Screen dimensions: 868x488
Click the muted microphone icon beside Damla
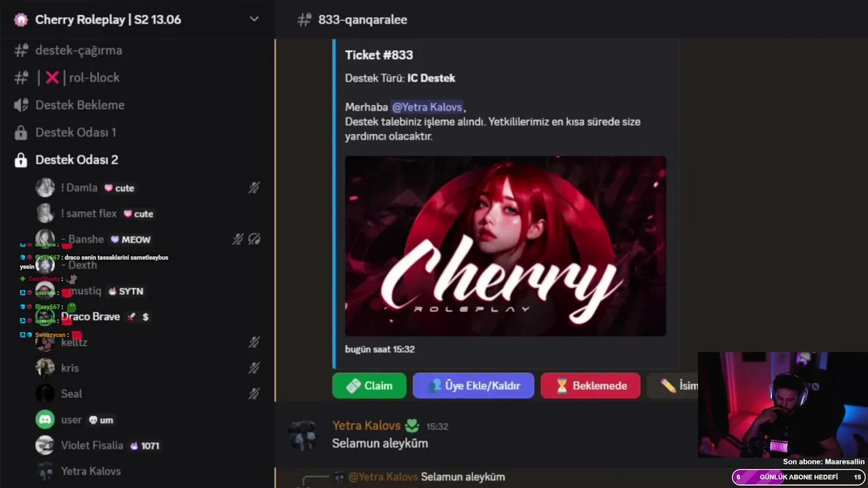[x=254, y=188]
